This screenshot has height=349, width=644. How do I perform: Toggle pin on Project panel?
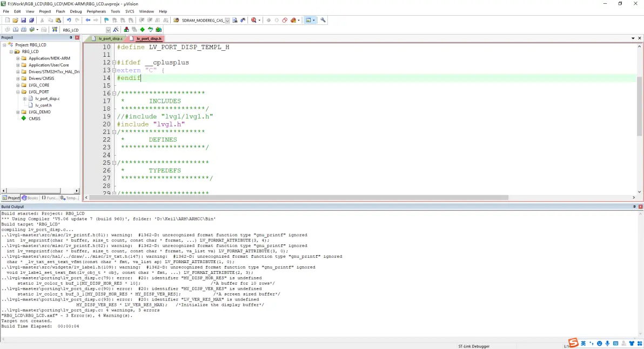point(71,38)
